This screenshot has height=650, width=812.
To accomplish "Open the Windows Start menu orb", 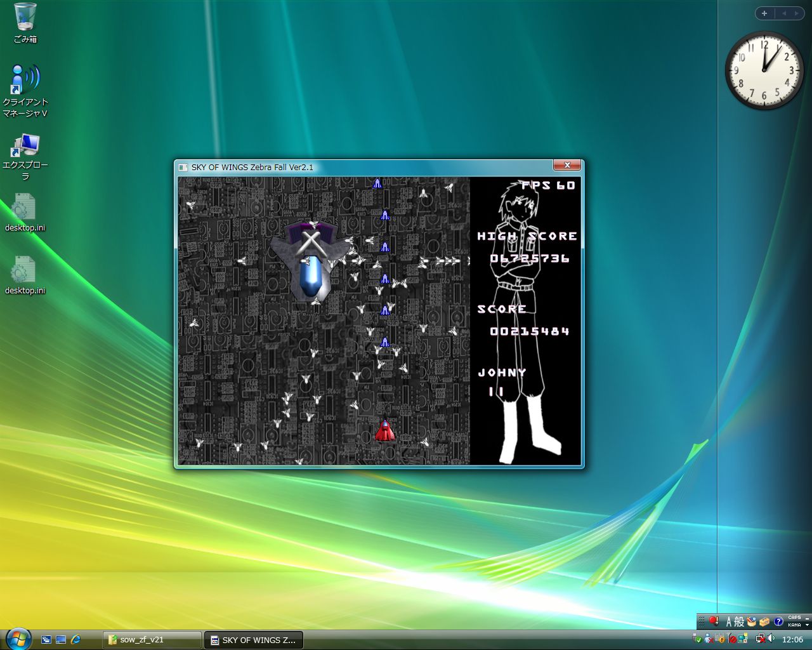I will click(x=18, y=638).
